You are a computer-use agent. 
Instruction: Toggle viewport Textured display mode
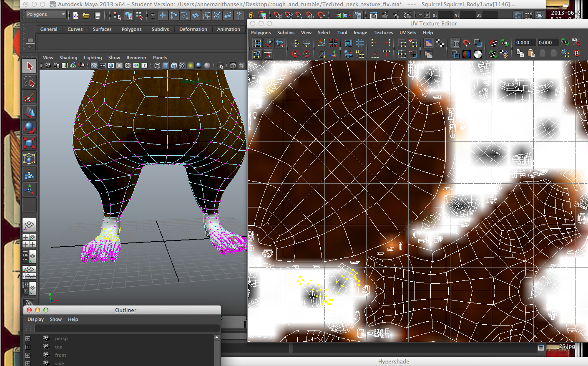pyautogui.click(x=182, y=66)
